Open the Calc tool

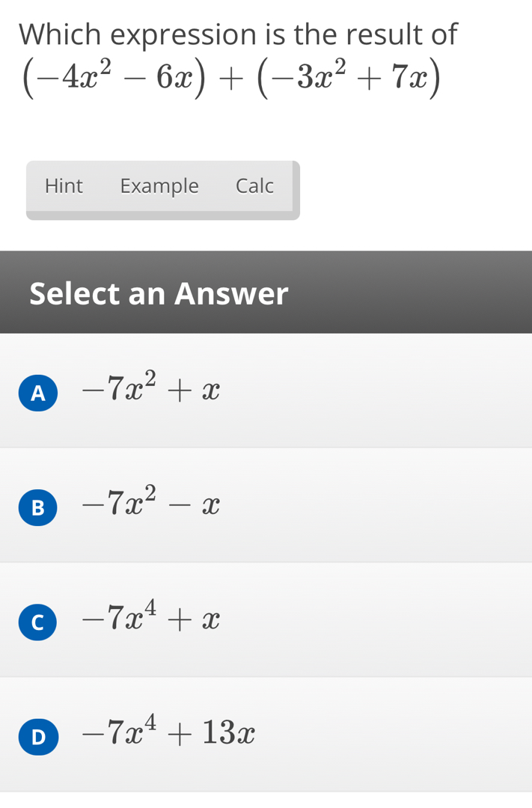[256, 186]
